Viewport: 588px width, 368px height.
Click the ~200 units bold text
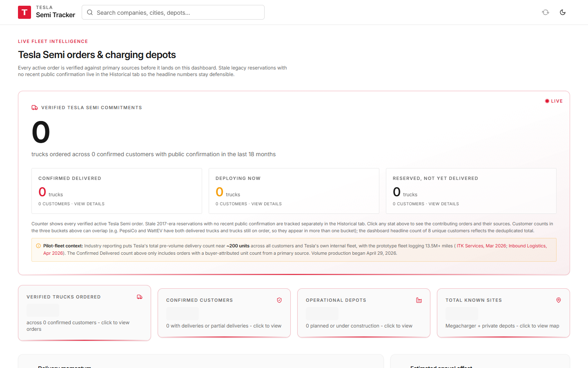coord(238,246)
